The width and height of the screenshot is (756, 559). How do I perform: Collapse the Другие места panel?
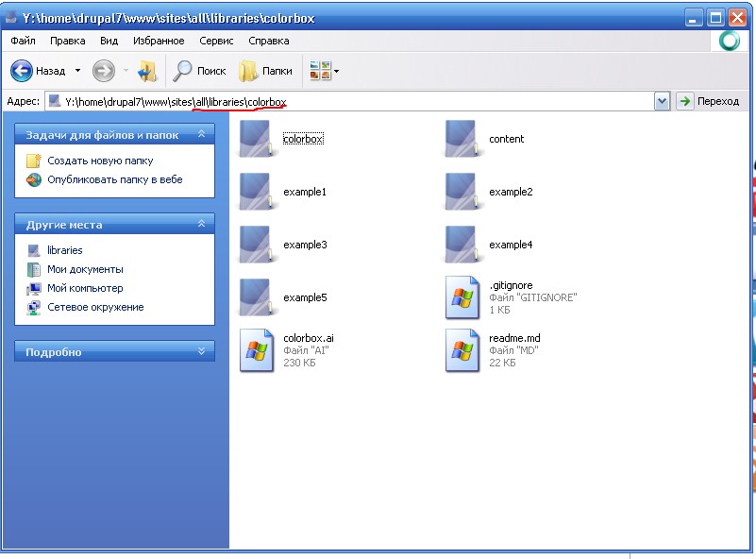coord(202,224)
